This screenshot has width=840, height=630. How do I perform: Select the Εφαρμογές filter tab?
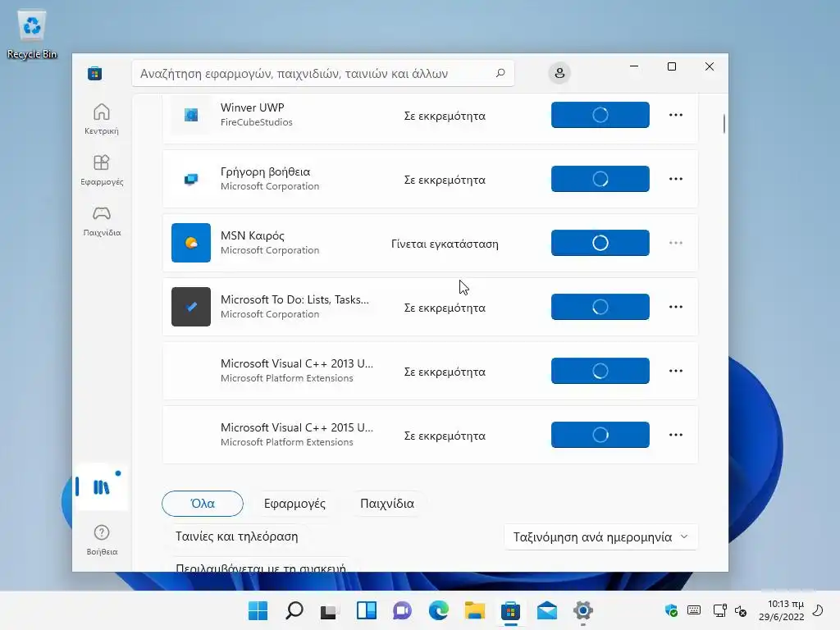tap(294, 504)
